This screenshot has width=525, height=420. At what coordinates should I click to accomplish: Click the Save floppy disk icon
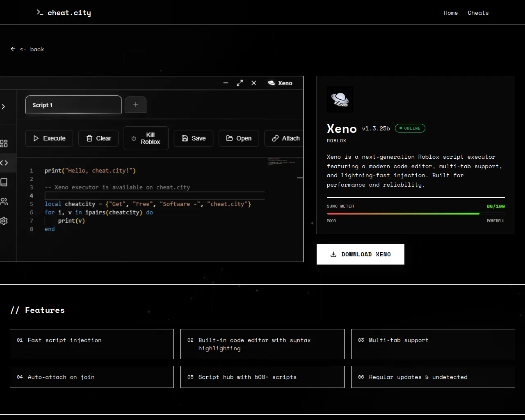(185, 138)
